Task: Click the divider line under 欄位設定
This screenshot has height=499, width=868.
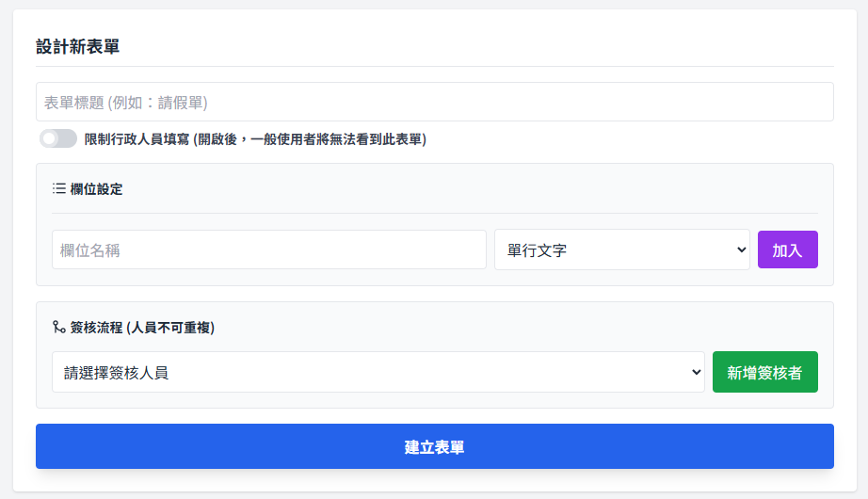Action: [x=434, y=213]
